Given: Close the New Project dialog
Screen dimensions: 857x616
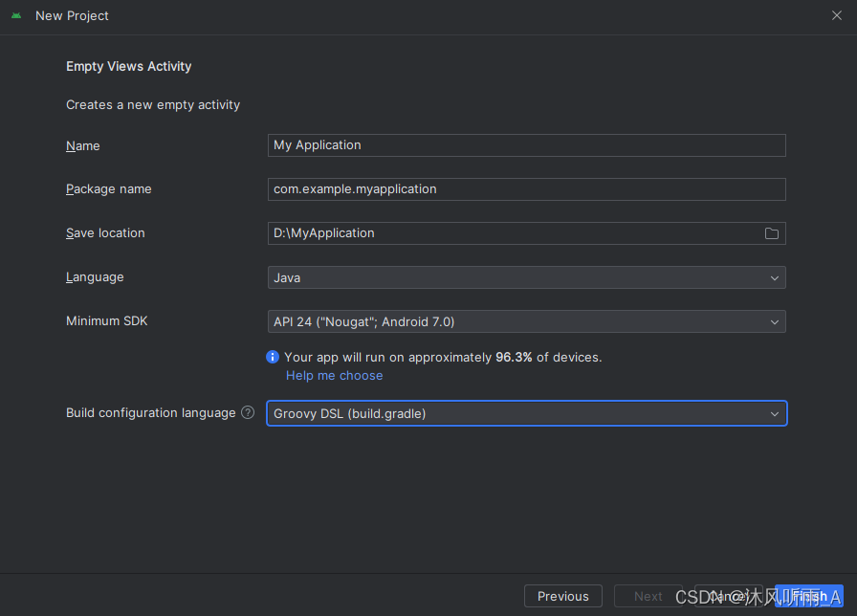Looking at the screenshot, I should click(836, 15).
